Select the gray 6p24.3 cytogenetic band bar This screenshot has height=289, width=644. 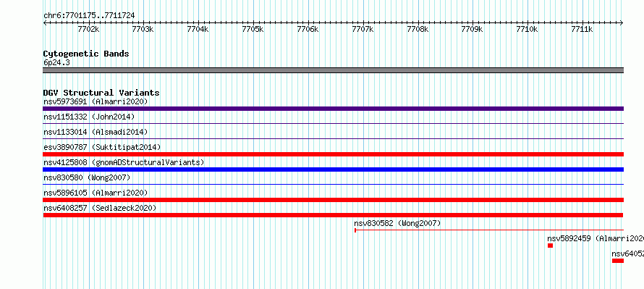tap(333, 70)
